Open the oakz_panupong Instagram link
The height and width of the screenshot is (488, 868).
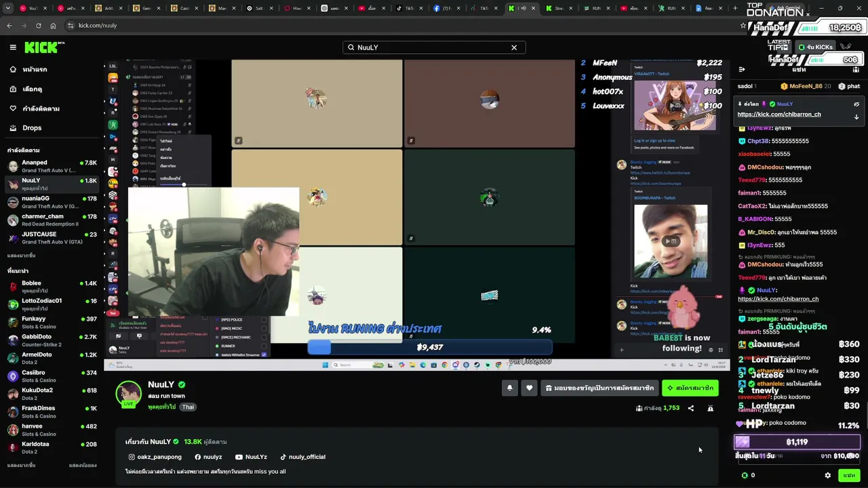pos(155,457)
